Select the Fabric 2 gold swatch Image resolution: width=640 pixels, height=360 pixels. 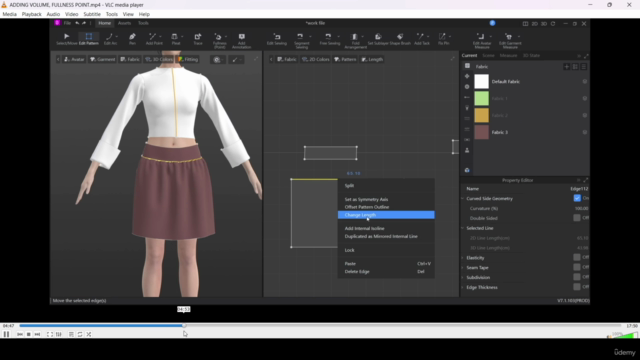coord(482,116)
